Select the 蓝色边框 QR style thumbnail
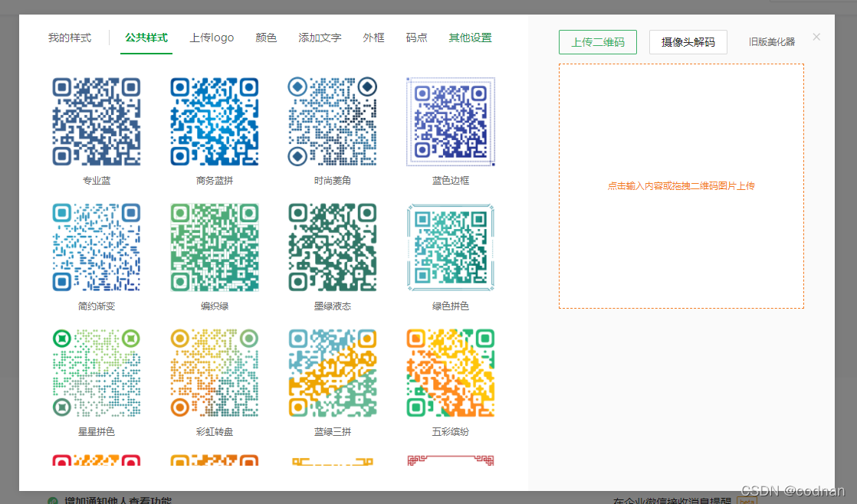The image size is (857, 504). [451, 121]
